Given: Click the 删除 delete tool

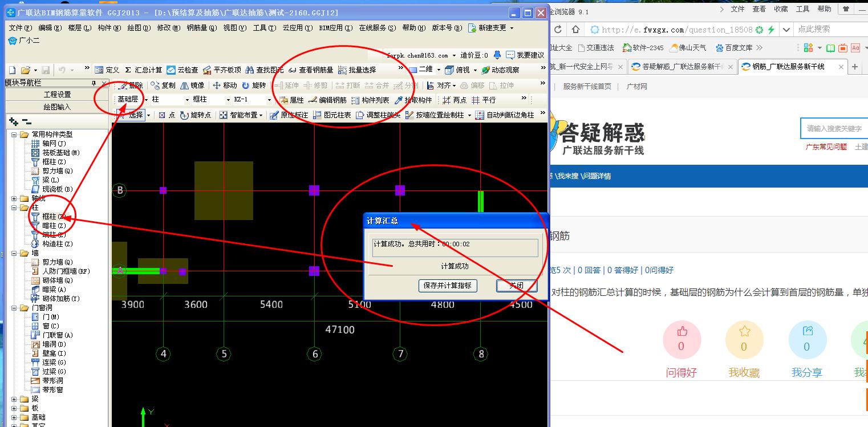Looking at the screenshot, I should pyautogui.click(x=131, y=85).
